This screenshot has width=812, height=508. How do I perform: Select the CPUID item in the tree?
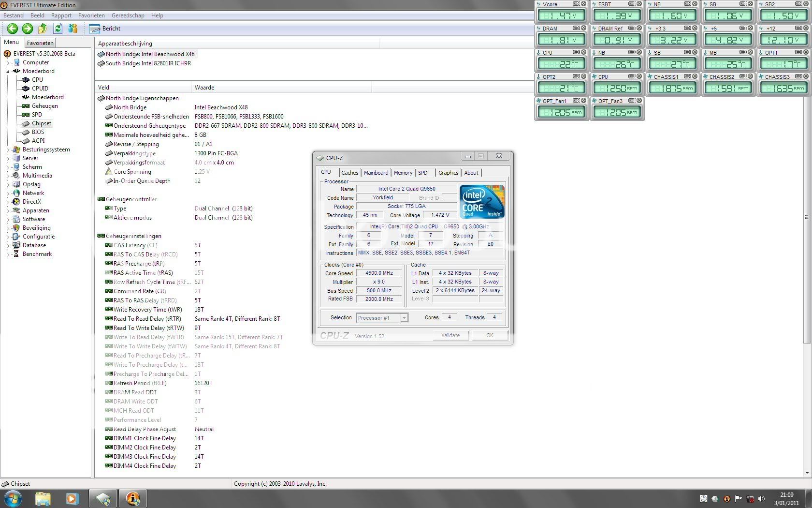(40, 89)
